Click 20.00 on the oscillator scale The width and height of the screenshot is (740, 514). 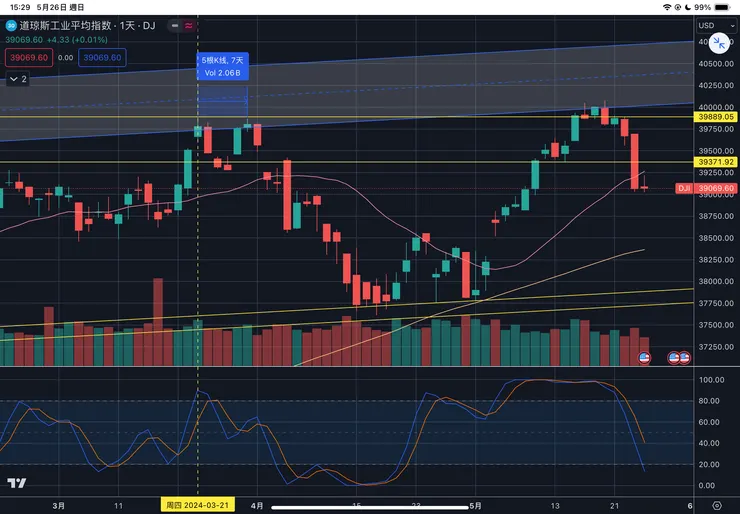(x=709, y=464)
